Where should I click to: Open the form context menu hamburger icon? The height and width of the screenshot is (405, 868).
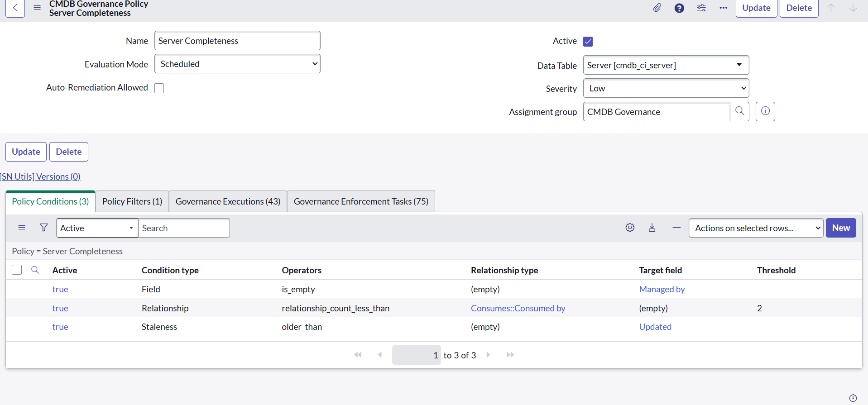[x=37, y=8]
